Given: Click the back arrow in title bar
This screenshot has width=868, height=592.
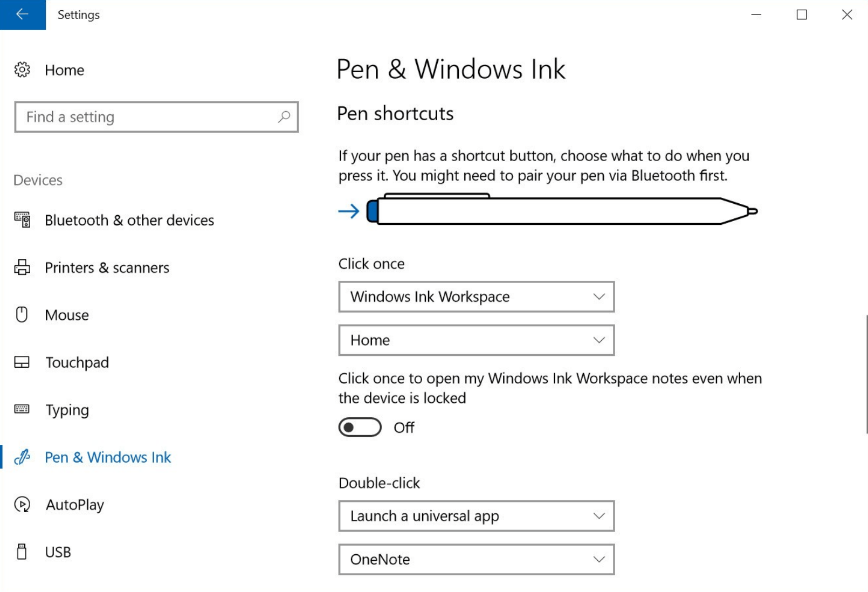Looking at the screenshot, I should [22, 15].
